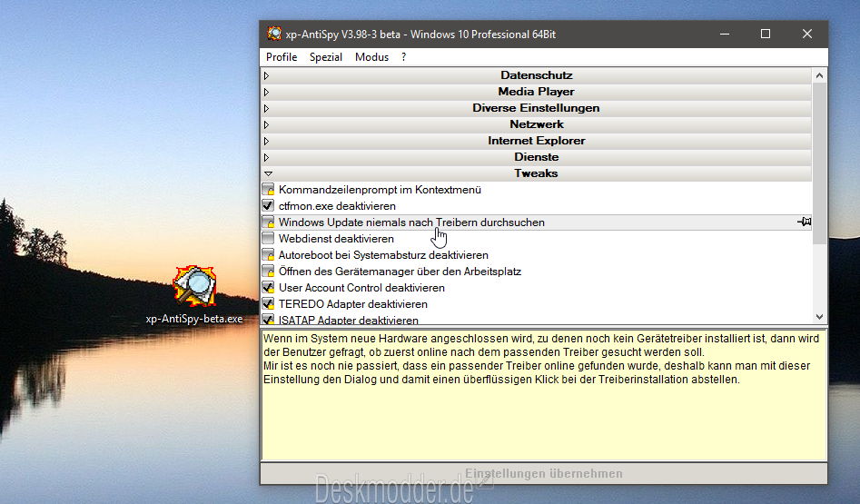Select 'Öffnen des Gerätemanager über den Arbeitsplatz' text
This screenshot has height=504, width=860.
[400, 272]
